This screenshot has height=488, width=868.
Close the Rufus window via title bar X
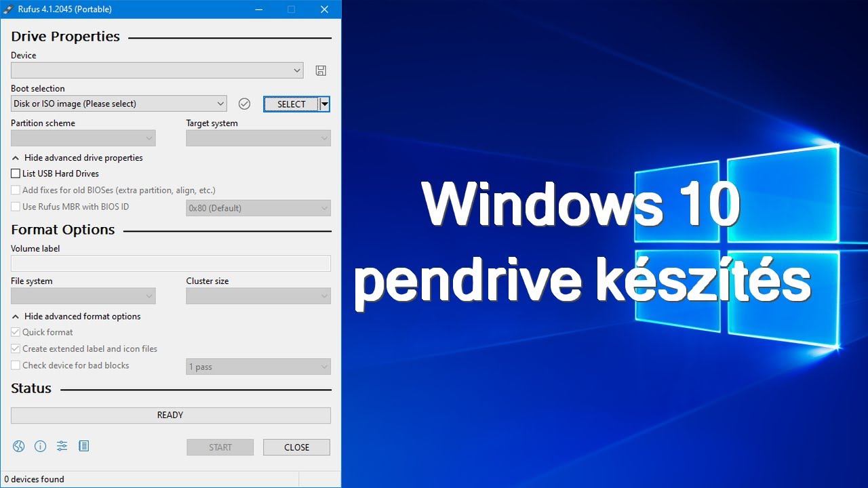324,9
